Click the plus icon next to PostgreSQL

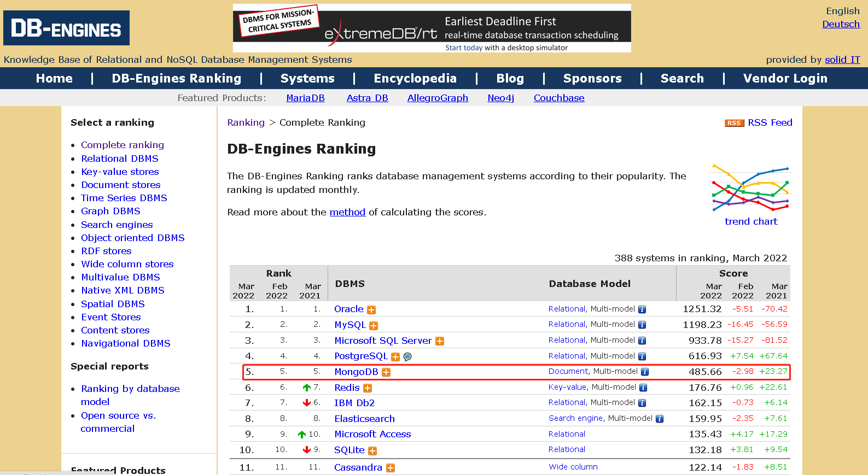[x=395, y=357]
